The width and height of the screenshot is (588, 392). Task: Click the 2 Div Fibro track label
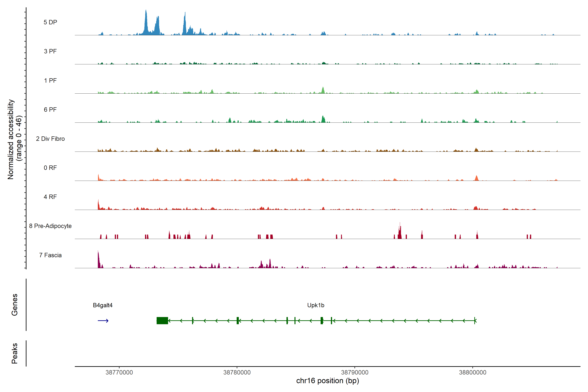[x=50, y=139]
